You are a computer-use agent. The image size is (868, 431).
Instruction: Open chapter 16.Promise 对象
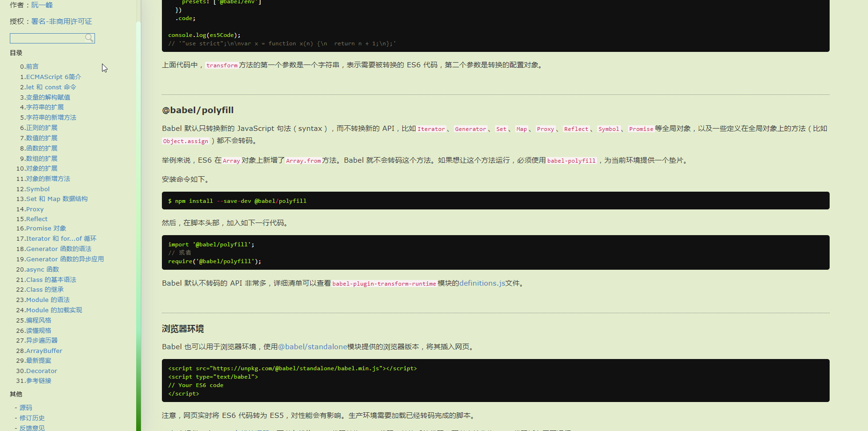[41, 228]
